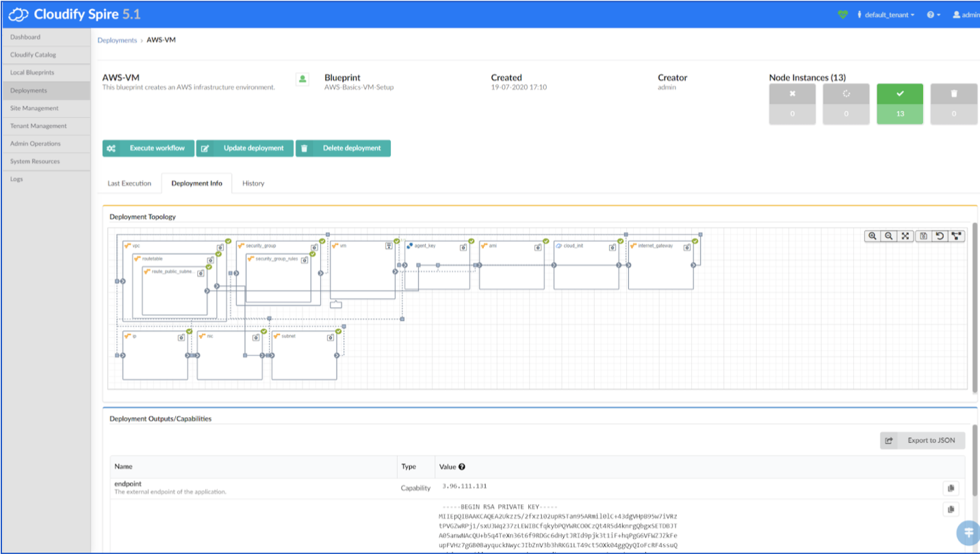Open the cloud_init node details icon
This screenshot has width=980, height=554.
613,248
